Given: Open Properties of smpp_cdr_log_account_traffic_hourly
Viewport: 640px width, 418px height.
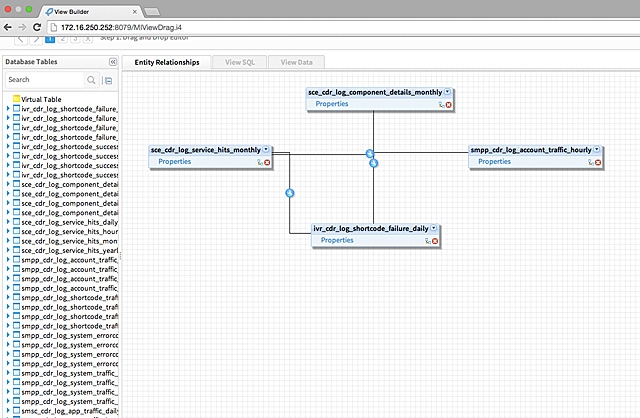Looking at the screenshot, I should [x=494, y=162].
